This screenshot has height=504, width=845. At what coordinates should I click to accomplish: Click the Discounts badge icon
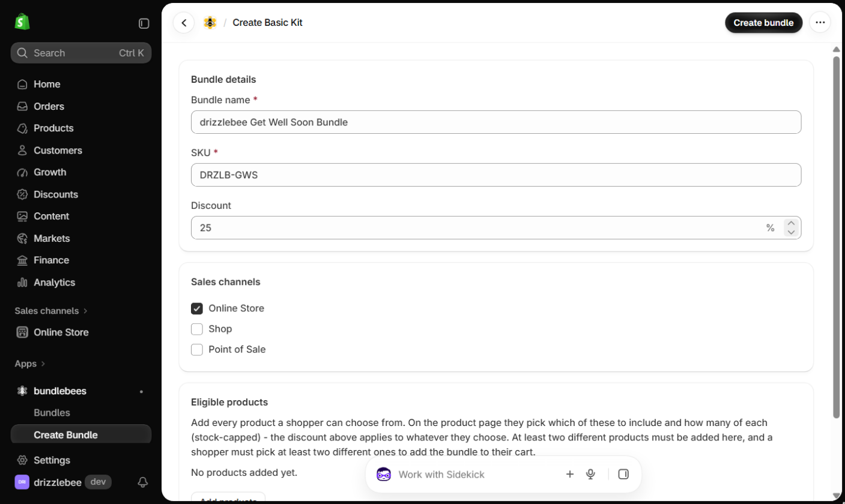(x=22, y=194)
